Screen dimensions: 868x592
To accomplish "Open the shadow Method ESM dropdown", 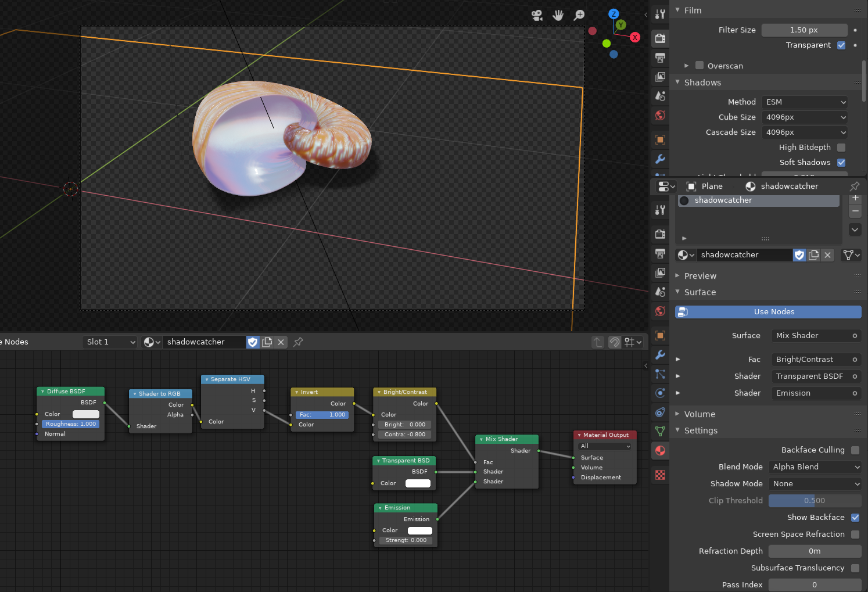I will 805,102.
